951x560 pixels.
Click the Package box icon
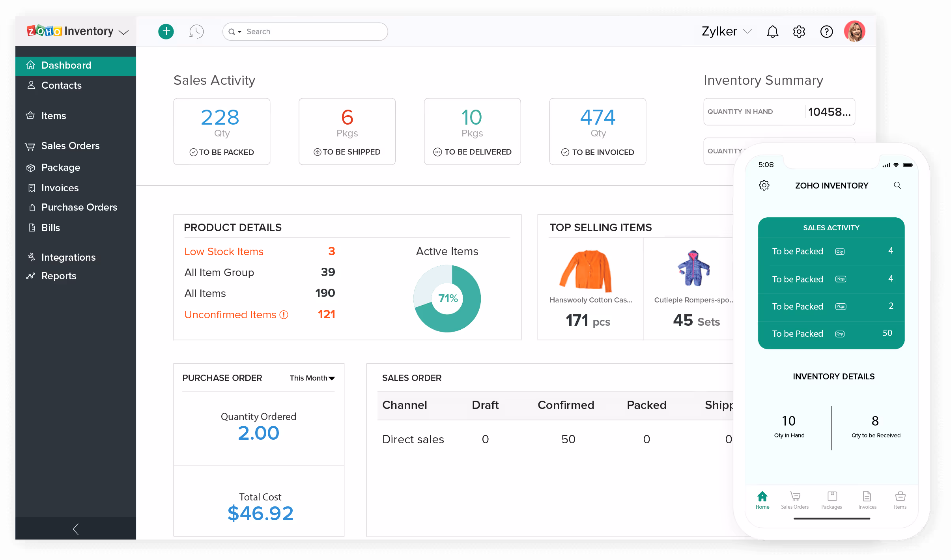[31, 168]
